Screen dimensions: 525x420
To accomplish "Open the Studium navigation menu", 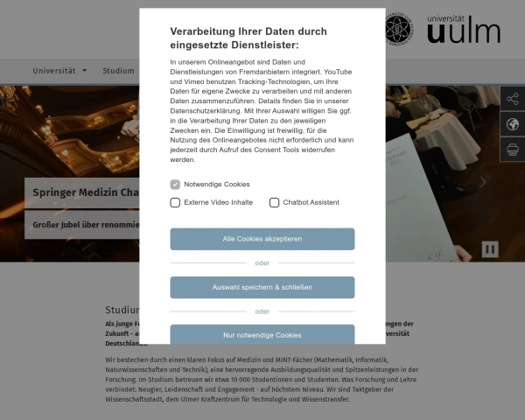I will tap(118, 71).
